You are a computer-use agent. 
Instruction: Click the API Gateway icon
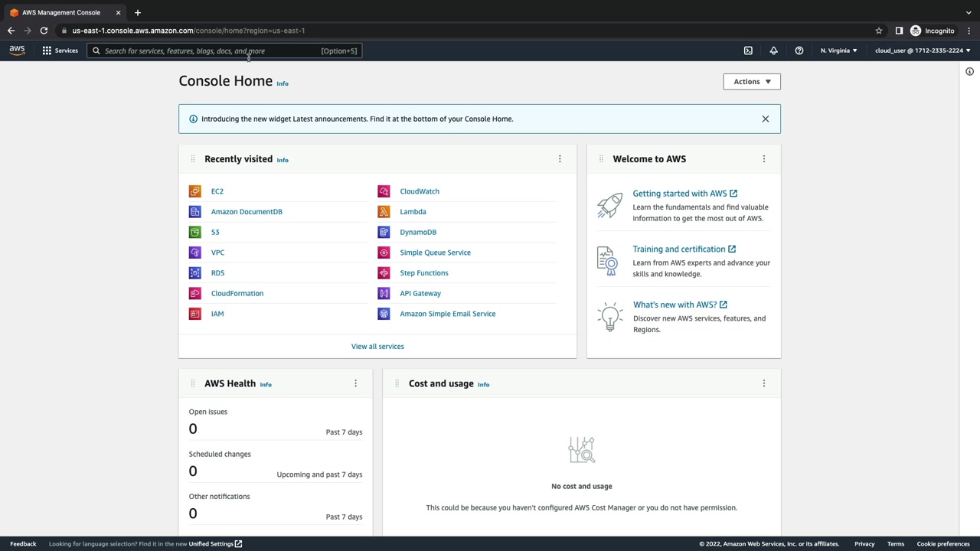[x=384, y=293]
